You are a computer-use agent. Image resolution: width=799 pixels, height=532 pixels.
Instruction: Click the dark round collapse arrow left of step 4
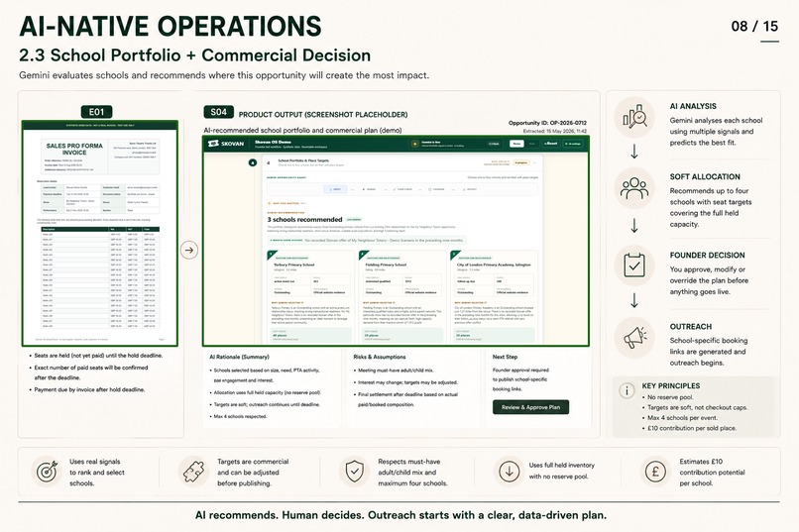252,162
